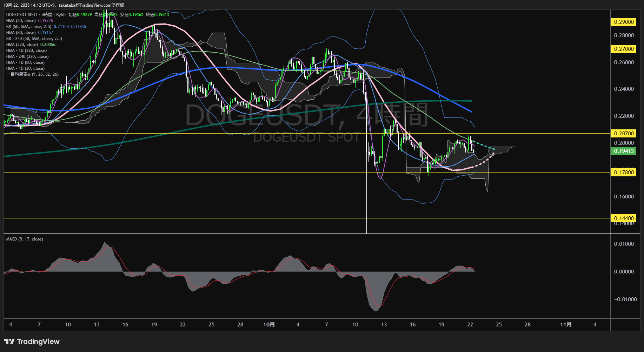Viewport: 644px width, 352px height.
Task: Click the HMA (320, close) legend entry
Action: click(22, 45)
